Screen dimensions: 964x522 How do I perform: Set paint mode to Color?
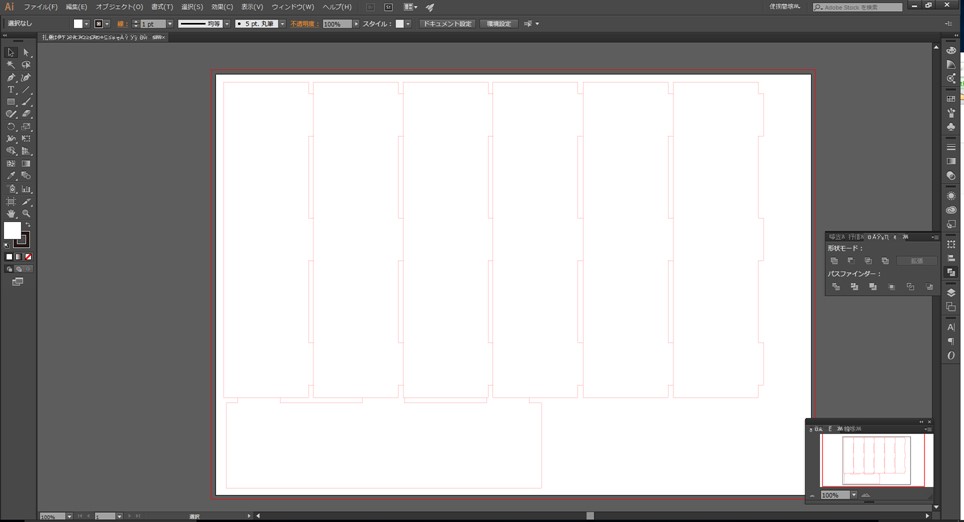point(9,257)
